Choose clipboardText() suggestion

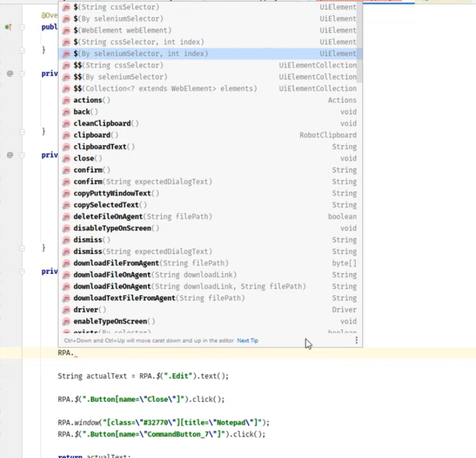(210, 147)
